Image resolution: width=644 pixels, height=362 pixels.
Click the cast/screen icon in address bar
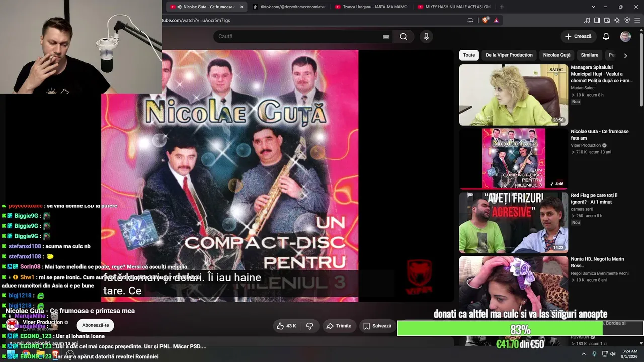[470, 20]
